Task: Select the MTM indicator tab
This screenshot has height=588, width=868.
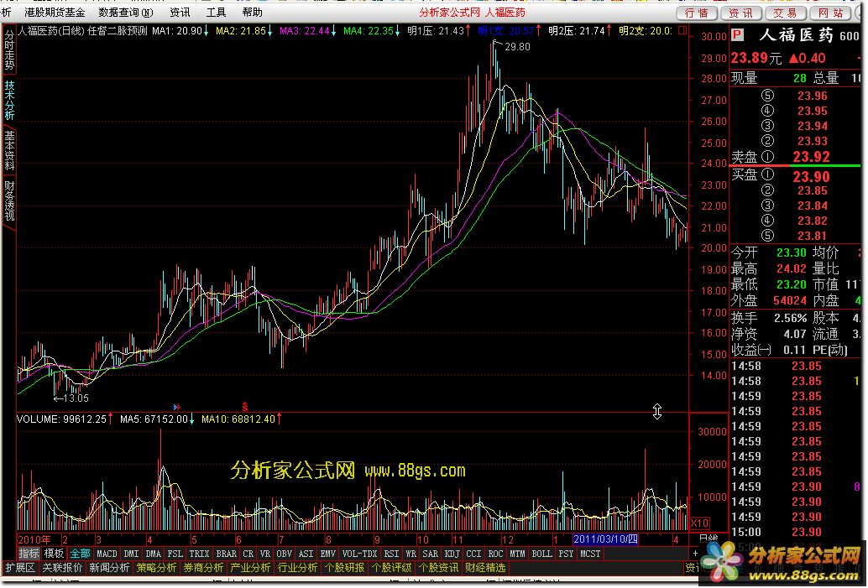Action: point(517,553)
